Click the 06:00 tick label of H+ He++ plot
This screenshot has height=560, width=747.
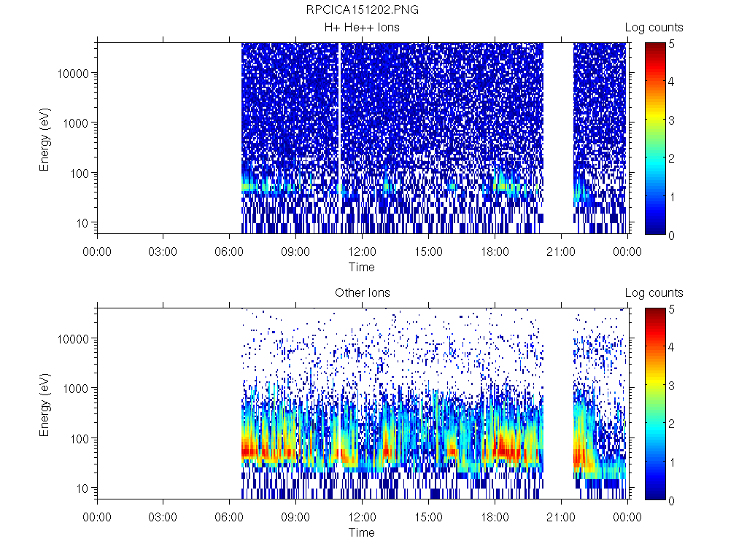click(x=229, y=252)
